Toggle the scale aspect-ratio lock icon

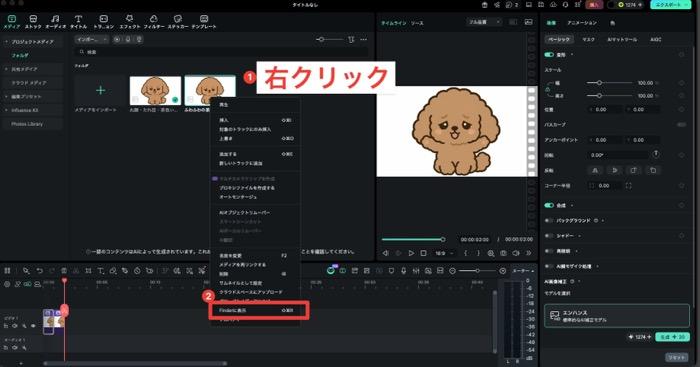(548, 89)
